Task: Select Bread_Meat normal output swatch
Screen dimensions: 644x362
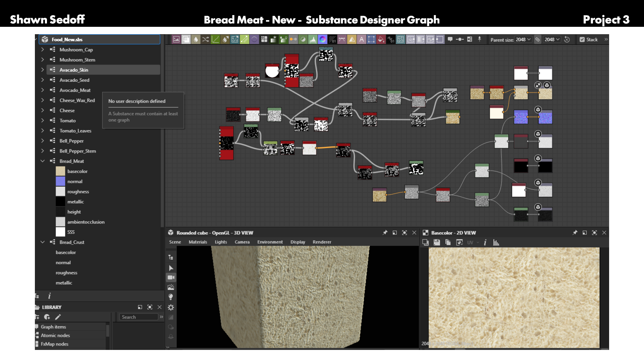Action: (x=60, y=181)
